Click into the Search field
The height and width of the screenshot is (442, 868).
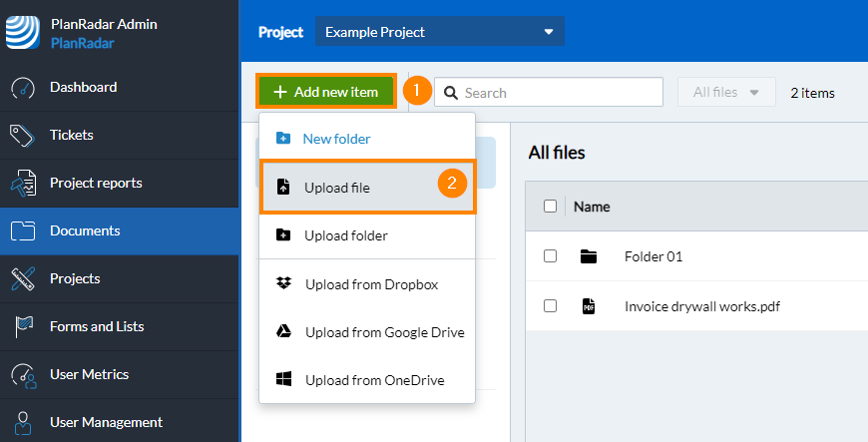pyautogui.click(x=559, y=93)
